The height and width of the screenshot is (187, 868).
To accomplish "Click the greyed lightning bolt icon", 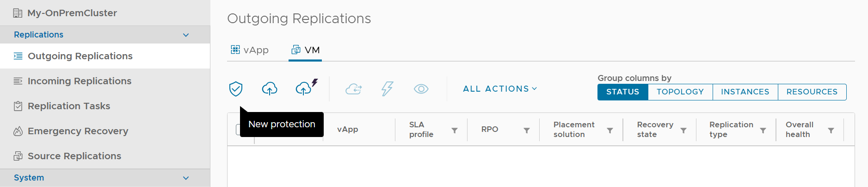I will (387, 88).
